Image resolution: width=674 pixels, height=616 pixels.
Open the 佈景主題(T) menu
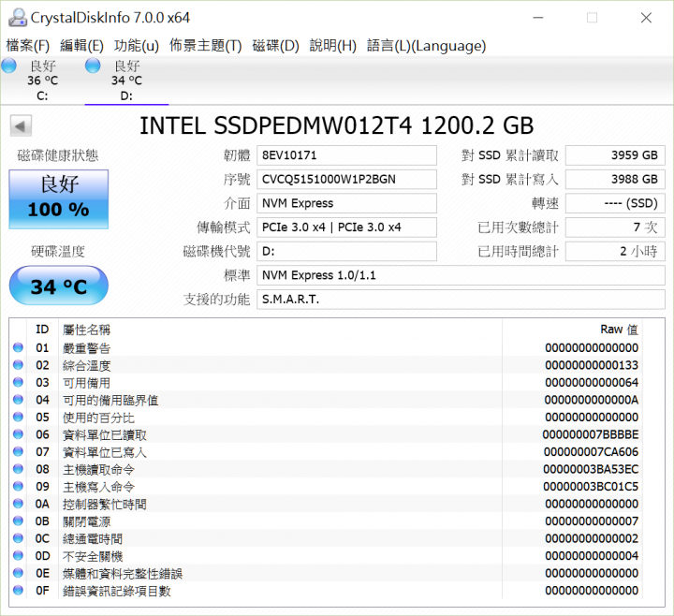[205, 46]
